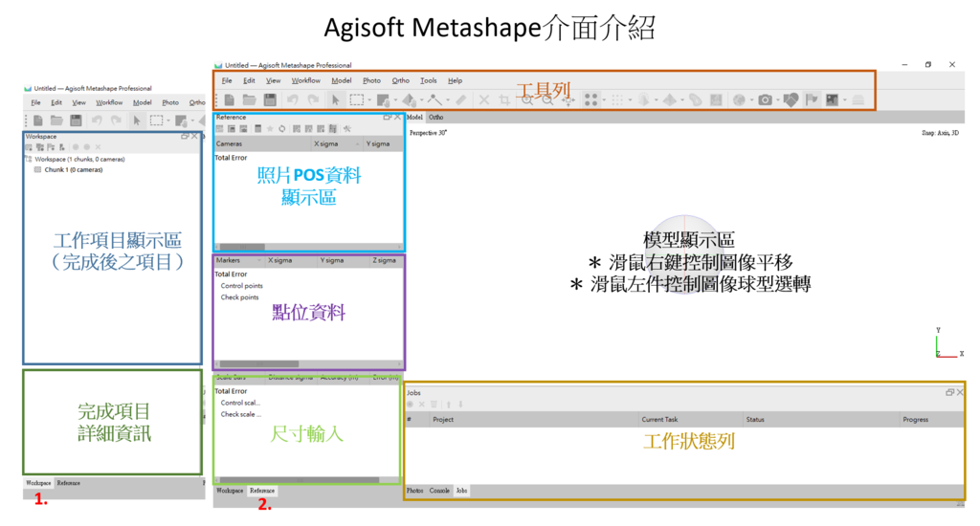Viewport: 980px width, 526px height.
Task: Open dropdown arrow beside Rectangle selection, left window
Action: (168, 121)
